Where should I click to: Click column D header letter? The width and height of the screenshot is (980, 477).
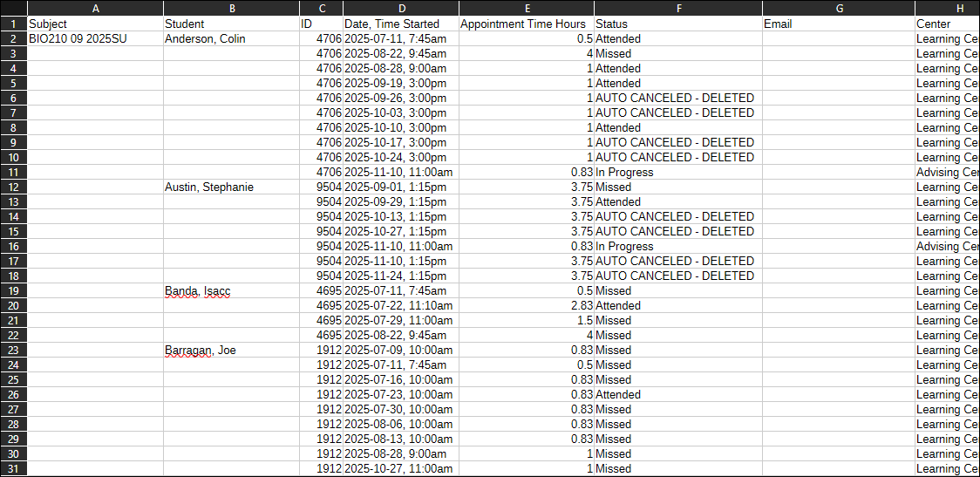pyautogui.click(x=401, y=8)
